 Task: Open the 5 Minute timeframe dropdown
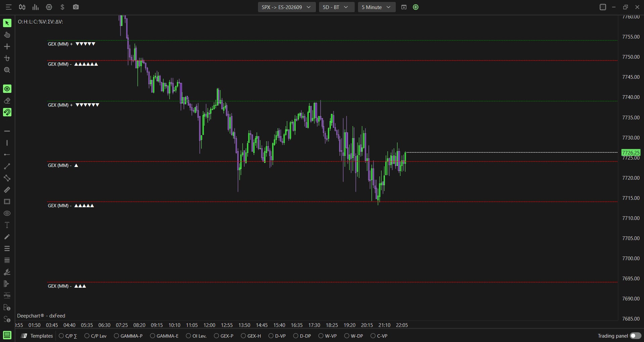377,7
